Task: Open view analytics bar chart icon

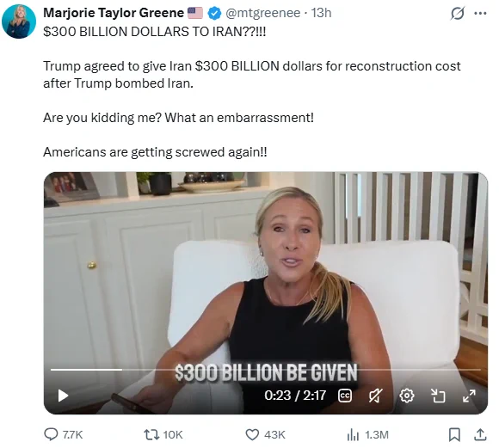Action: (x=353, y=434)
